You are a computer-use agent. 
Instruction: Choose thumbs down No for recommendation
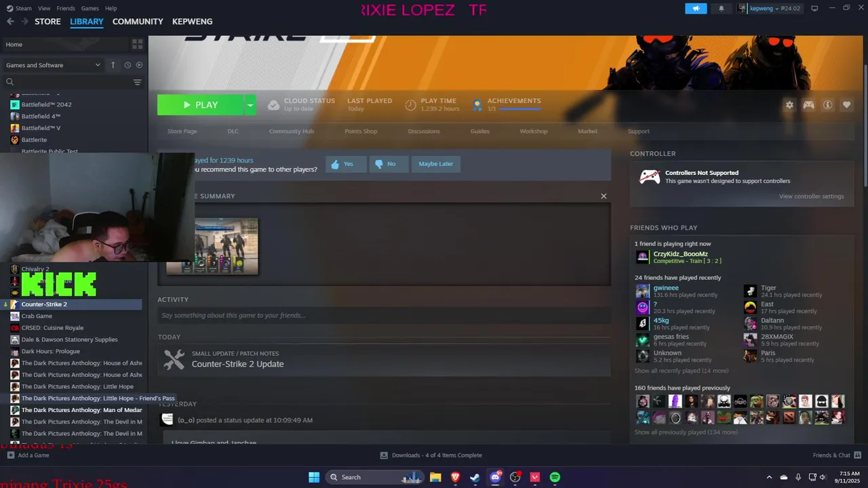[387, 164]
